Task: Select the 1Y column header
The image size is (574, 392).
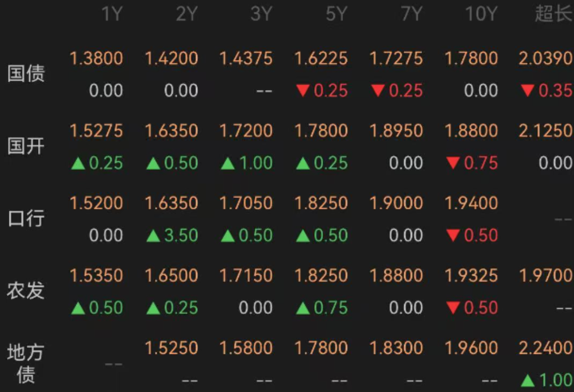Action: [x=112, y=14]
